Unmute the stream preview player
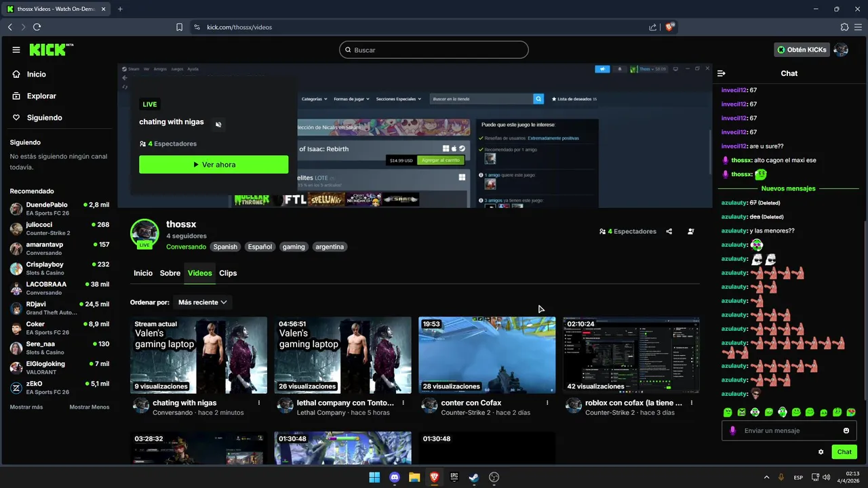 218,125
